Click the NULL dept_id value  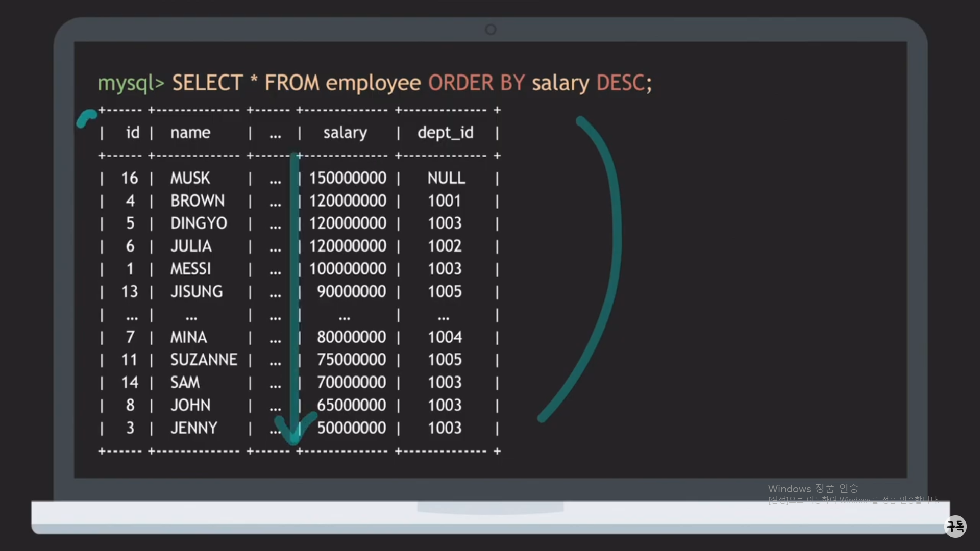(446, 178)
